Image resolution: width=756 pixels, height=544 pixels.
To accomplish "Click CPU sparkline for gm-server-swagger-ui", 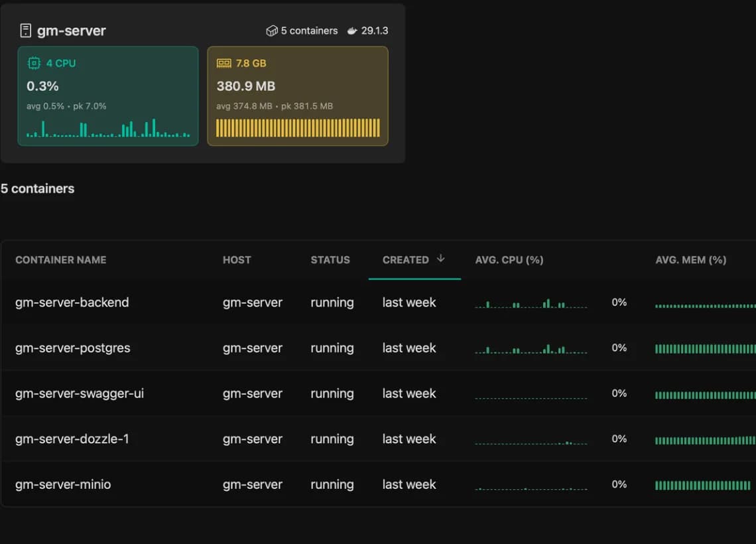I will (531, 398).
